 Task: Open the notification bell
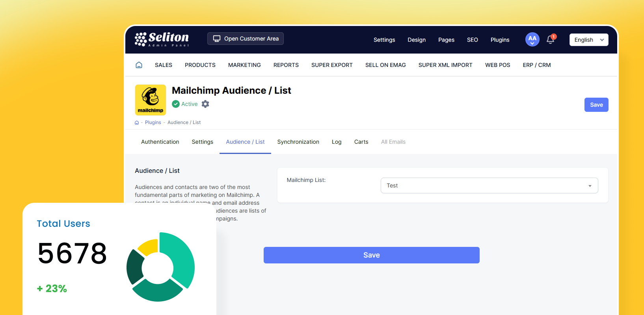point(551,39)
